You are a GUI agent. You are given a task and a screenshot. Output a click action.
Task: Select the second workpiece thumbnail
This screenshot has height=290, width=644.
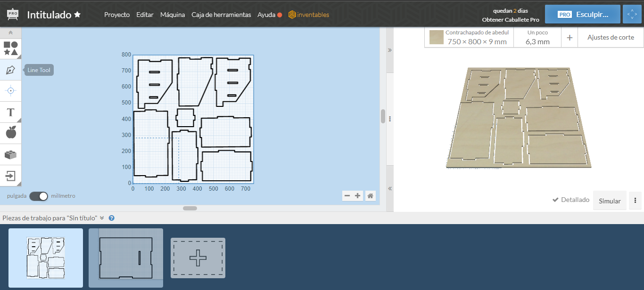tap(126, 258)
